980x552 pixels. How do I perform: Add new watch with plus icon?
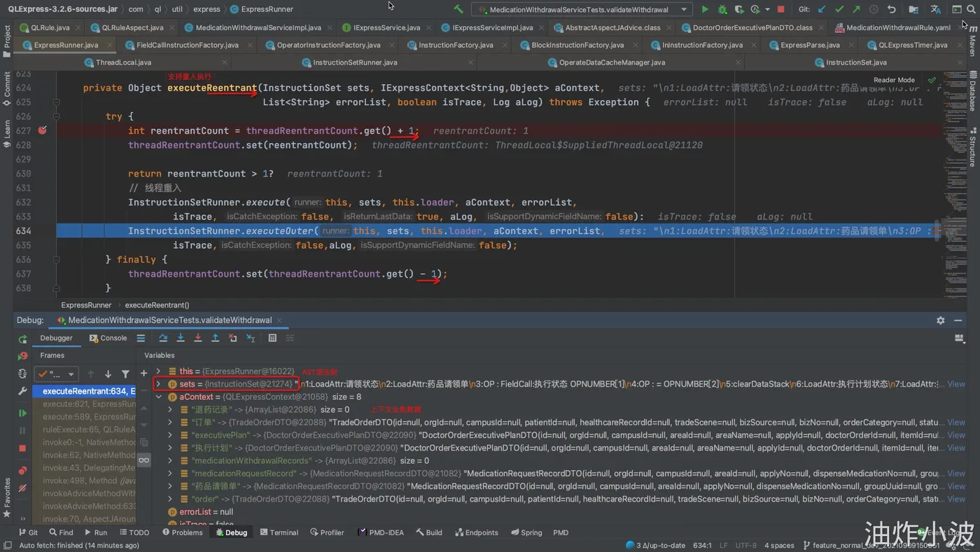tap(143, 373)
